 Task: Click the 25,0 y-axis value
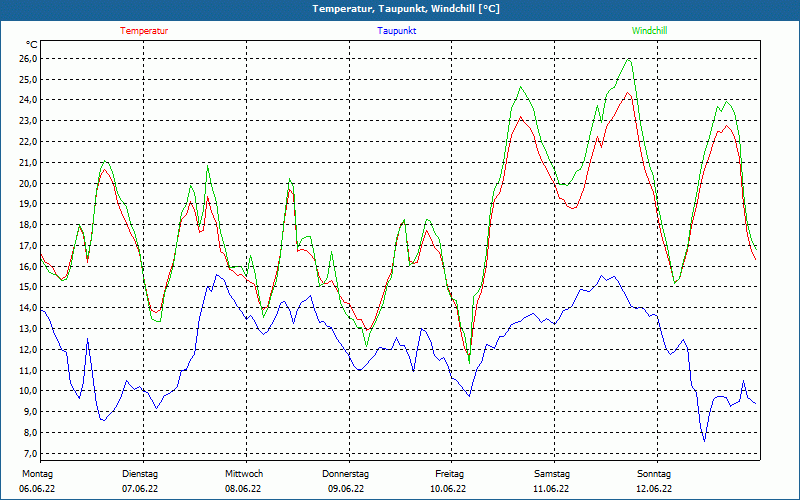coord(29,80)
